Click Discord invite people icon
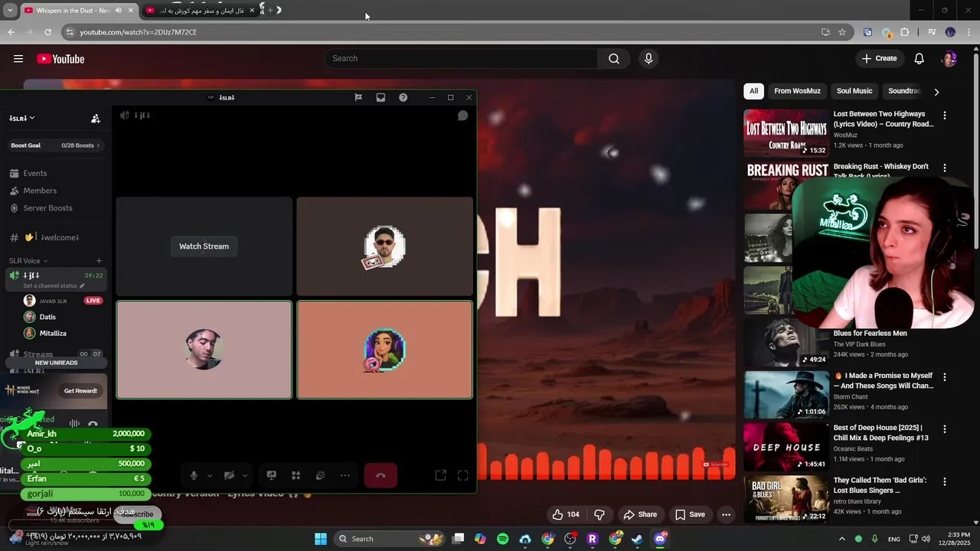The image size is (980, 551). 96,119
